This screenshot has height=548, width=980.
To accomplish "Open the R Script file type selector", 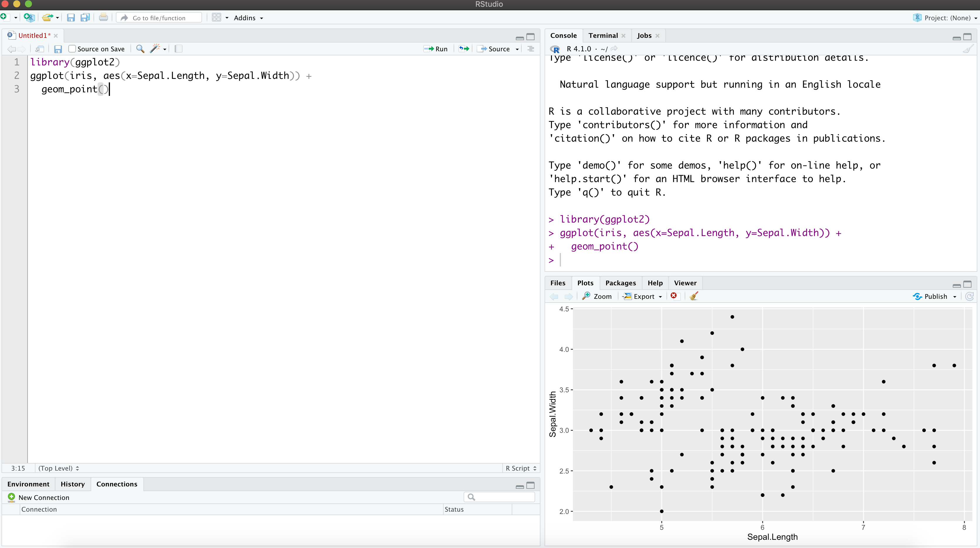I will click(x=520, y=468).
